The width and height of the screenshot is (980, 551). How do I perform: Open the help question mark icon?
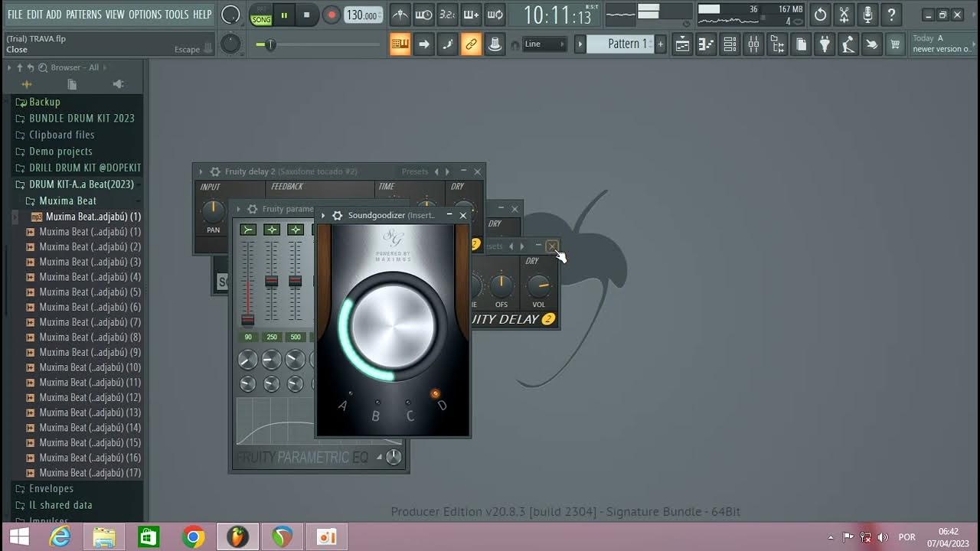pos(891,15)
